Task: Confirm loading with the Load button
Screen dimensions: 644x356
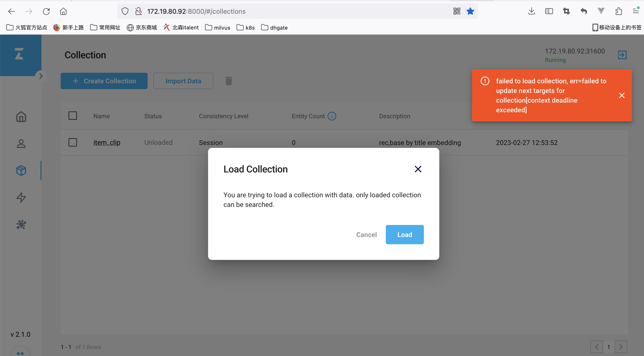Action: click(405, 235)
